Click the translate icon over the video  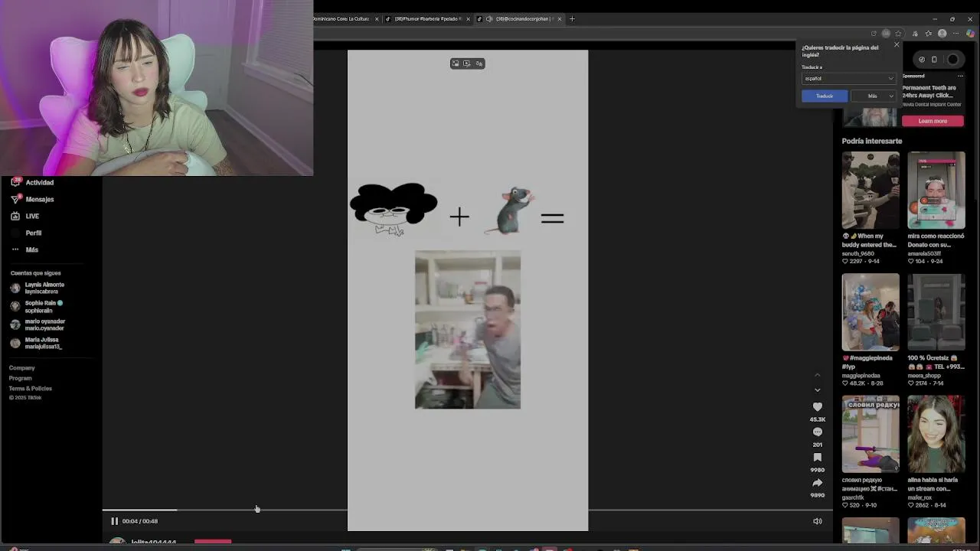point(479,64)
